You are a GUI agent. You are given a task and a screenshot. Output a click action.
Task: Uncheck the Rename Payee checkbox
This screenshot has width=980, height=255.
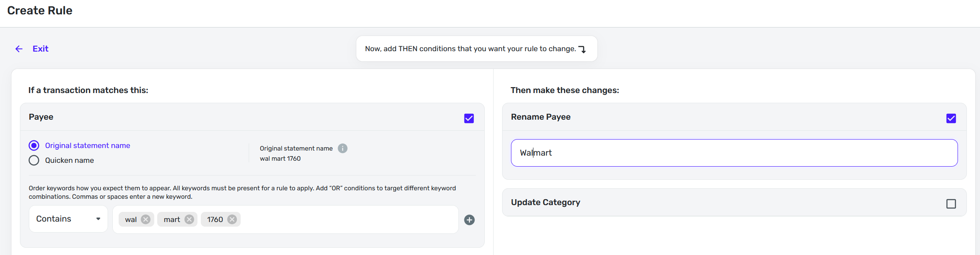pos(951,118)
